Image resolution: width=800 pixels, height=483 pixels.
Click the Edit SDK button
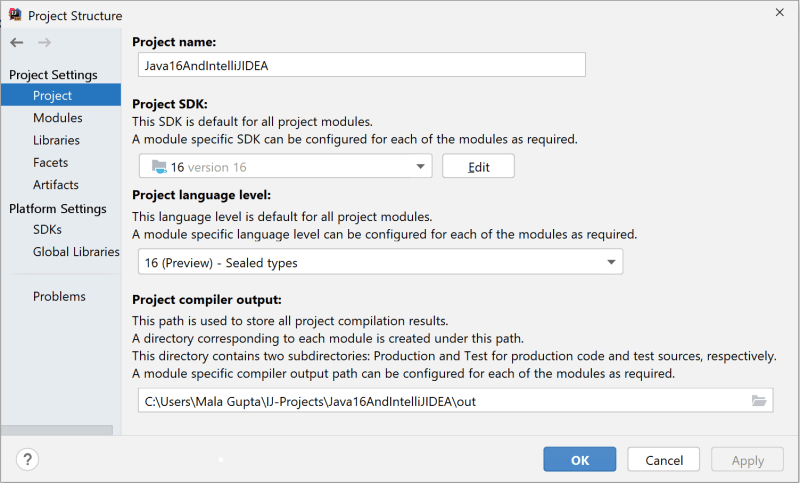tap(478, 166)
